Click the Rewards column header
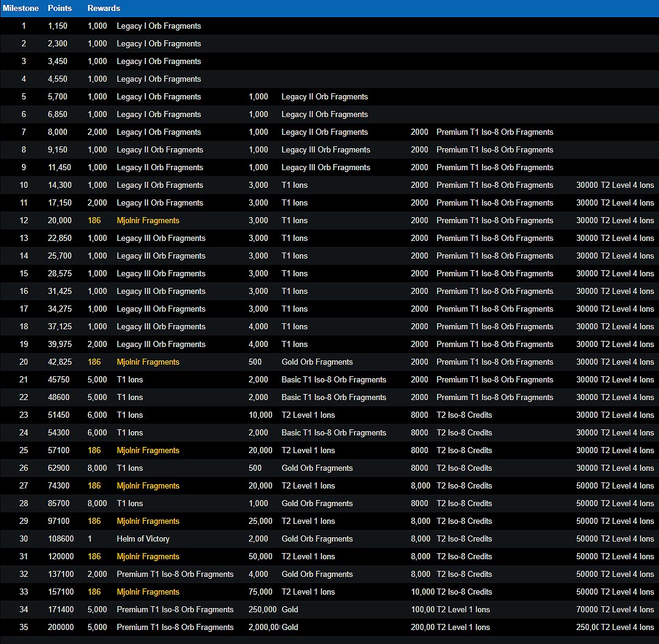 point(104,9)
